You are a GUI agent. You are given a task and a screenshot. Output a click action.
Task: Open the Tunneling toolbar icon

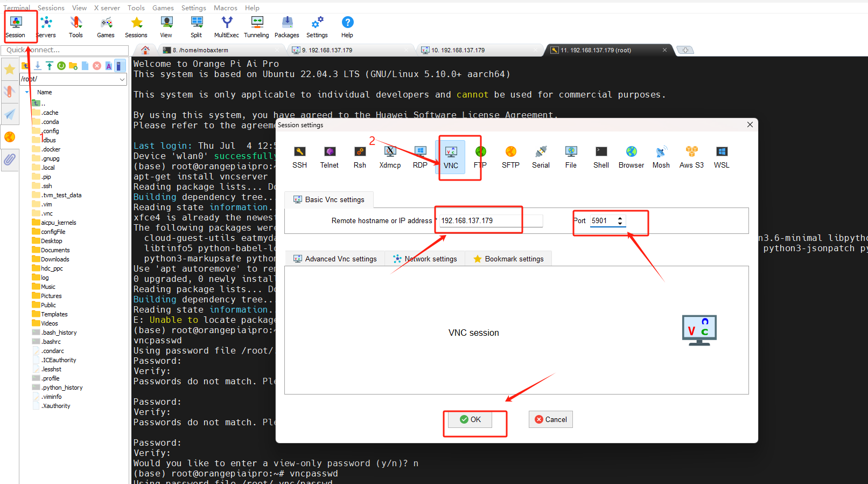(x=257, y=27)
